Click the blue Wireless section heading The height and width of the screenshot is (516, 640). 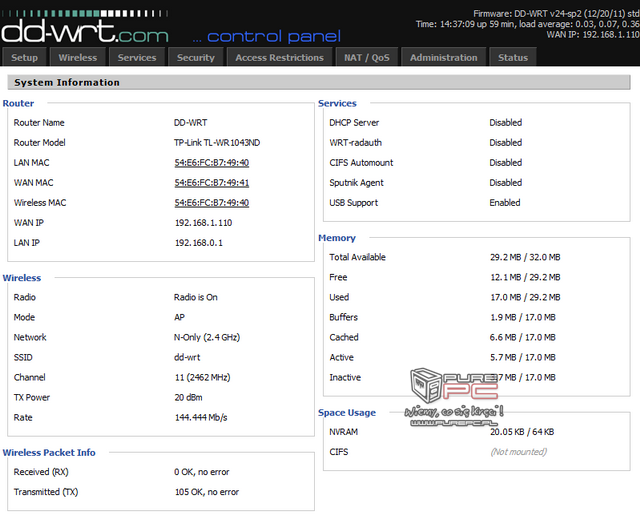point(22,278)
